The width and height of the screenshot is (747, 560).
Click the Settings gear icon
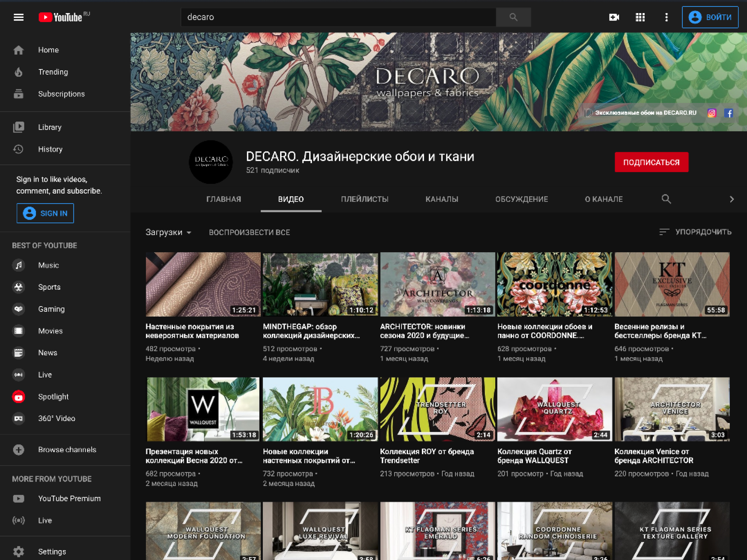(19, 552)
